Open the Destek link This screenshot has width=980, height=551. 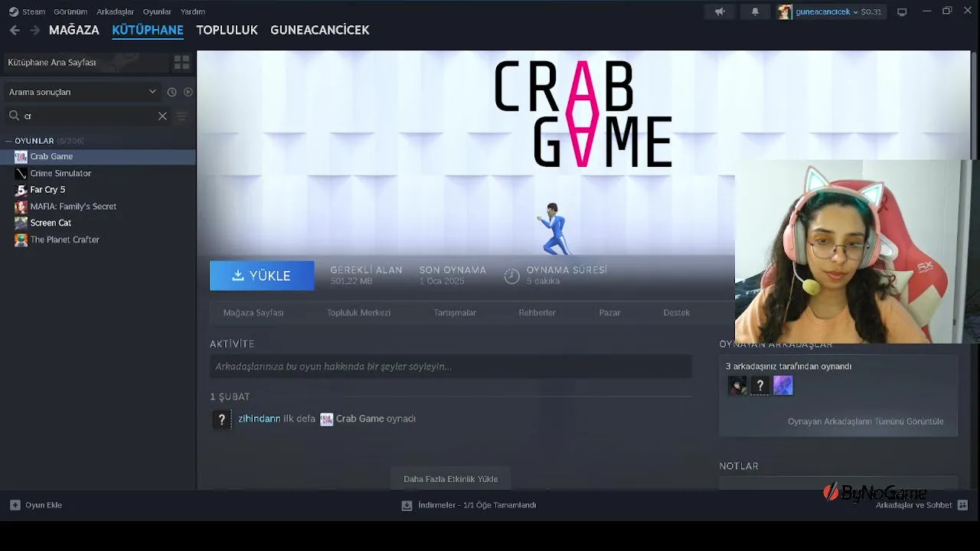(x=676, y=312)
